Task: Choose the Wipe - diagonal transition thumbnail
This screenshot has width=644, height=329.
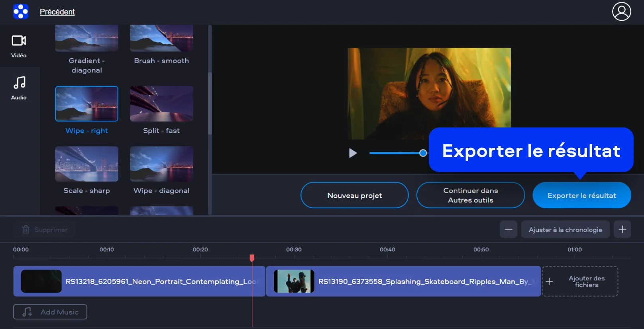Action: tap(161, 164)
